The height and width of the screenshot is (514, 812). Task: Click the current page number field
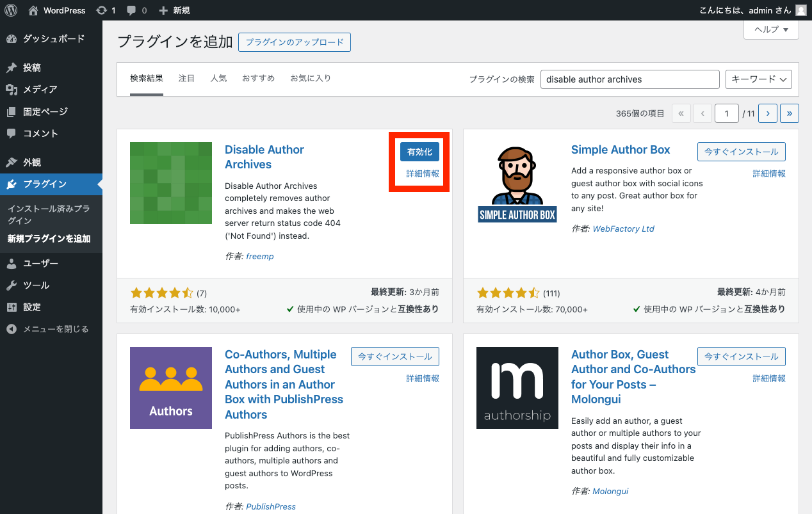tap(727, 113)
